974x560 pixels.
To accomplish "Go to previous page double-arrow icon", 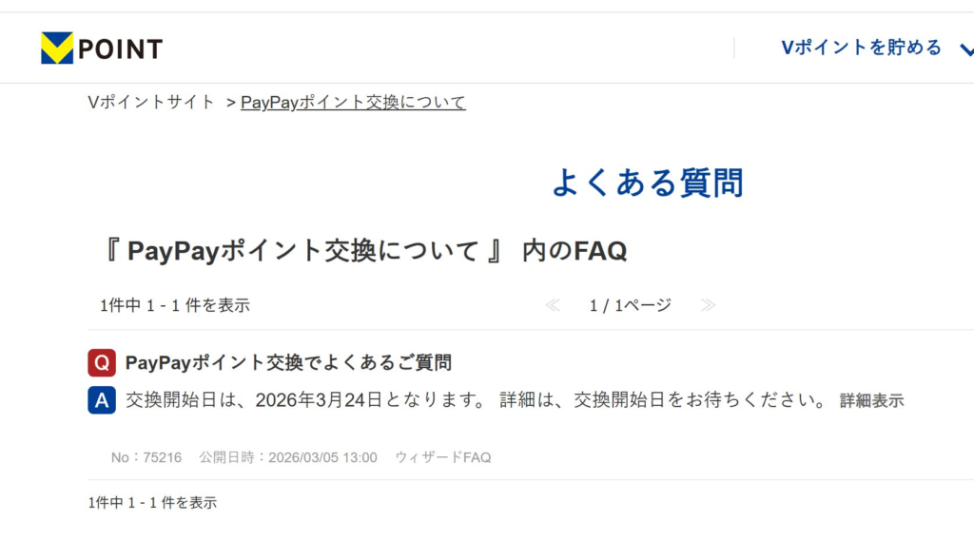I will pyautogui.click(x=553, y=305).
